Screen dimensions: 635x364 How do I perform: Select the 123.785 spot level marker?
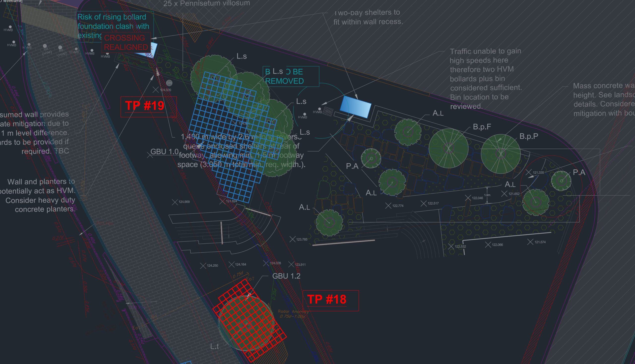(x=292, y=239)
